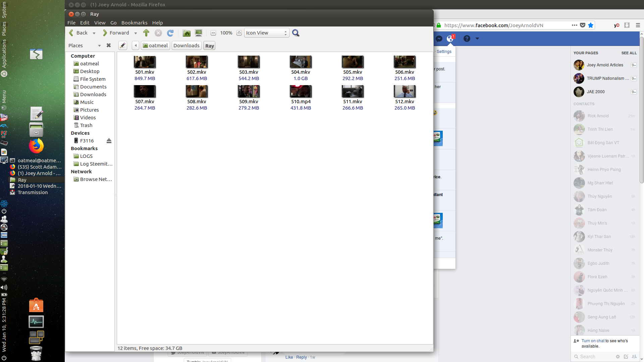Reload the current folder
The height and width of the screenshot is (362, 644).
click(x=170, y=33)
